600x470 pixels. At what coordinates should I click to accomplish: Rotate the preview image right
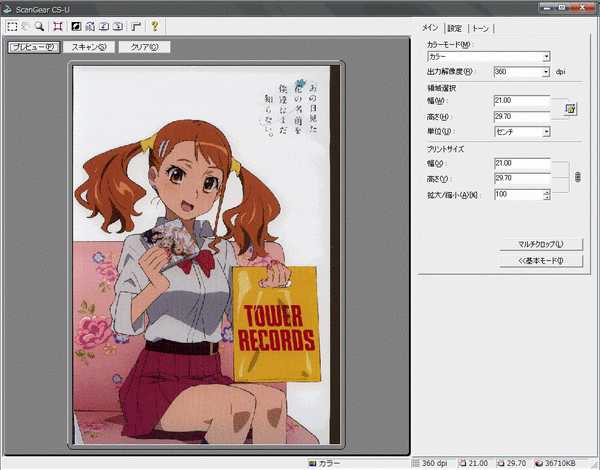click(118, 26)
